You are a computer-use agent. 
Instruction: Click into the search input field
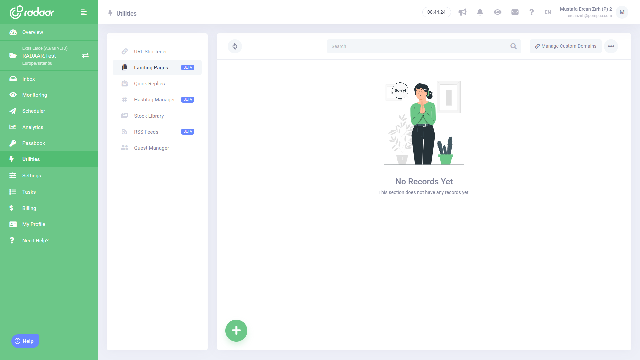(x=419, y=46)
